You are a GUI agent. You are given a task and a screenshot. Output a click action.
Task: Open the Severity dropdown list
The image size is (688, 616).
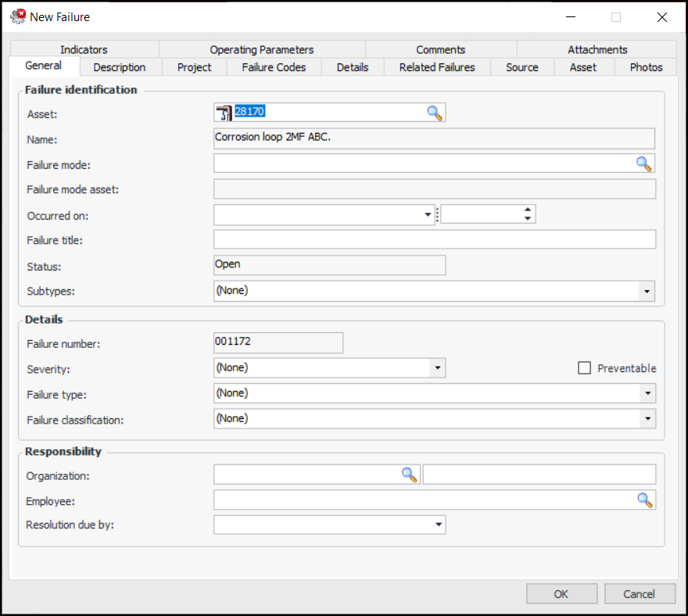[x=437, y=367]
